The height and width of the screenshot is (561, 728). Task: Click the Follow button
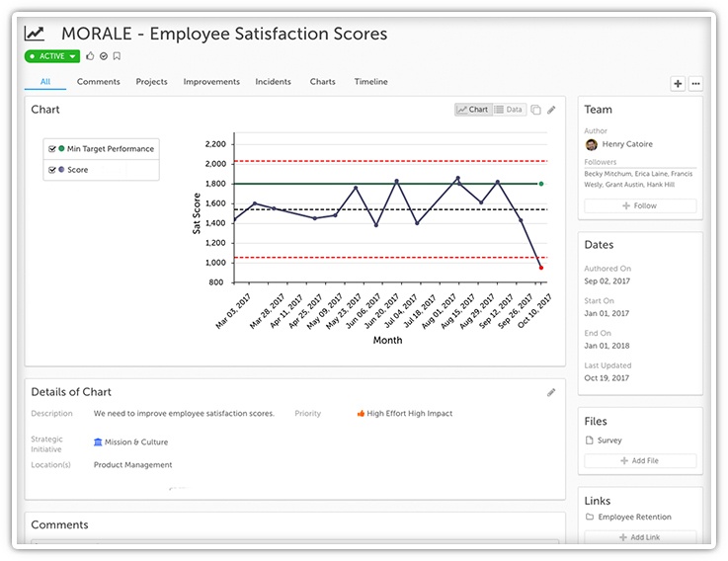tap(639, 206)
